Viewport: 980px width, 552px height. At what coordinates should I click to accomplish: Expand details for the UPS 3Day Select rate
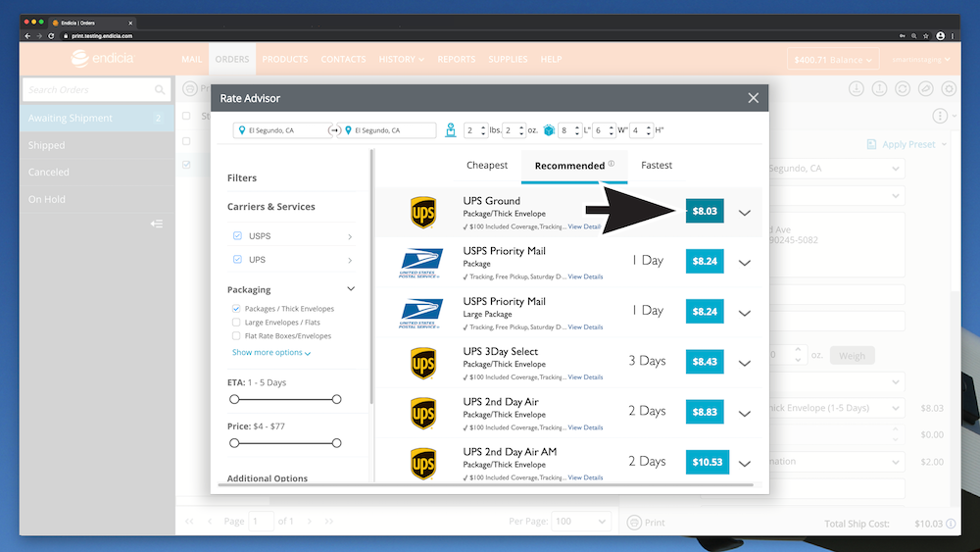745,363
